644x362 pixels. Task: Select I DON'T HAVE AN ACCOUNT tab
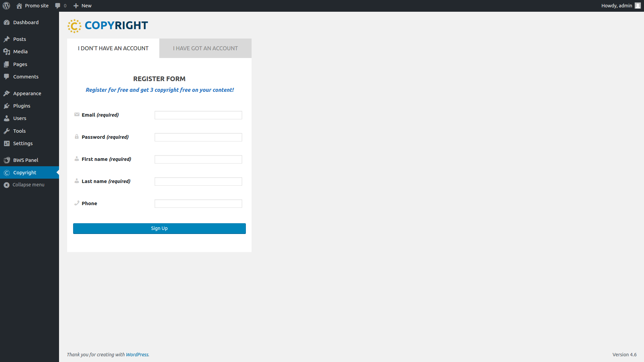coord(113,48)
